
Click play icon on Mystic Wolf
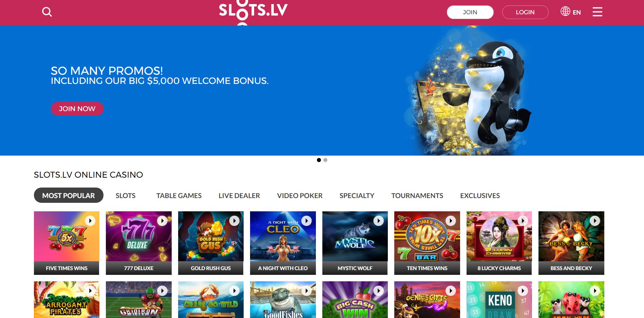click(378, 221)
